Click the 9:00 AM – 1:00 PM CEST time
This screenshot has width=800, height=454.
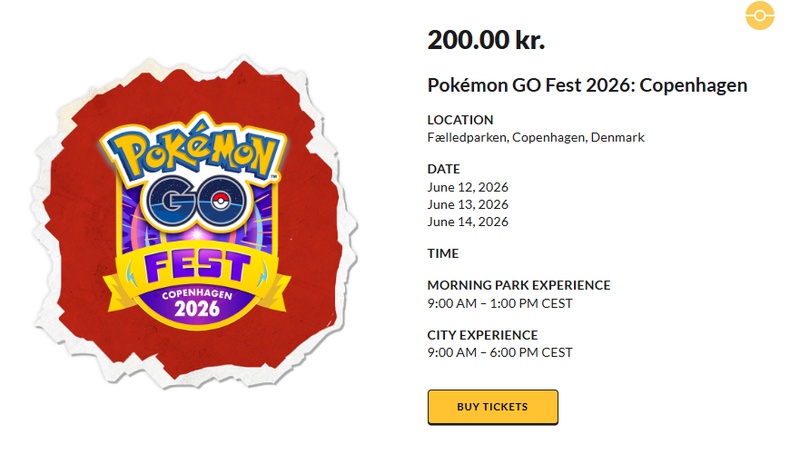point(499,303)
